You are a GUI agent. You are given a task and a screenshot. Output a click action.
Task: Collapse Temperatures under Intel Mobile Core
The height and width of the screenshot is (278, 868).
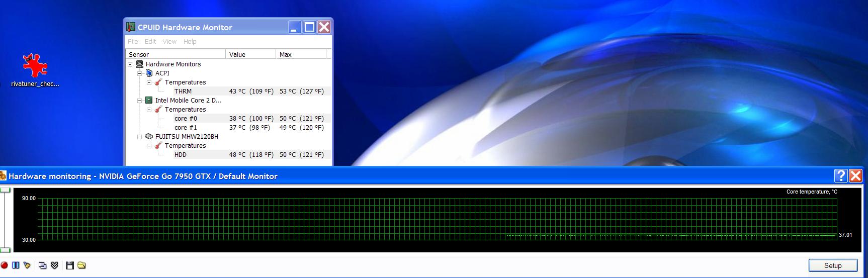tap(149, 110)
